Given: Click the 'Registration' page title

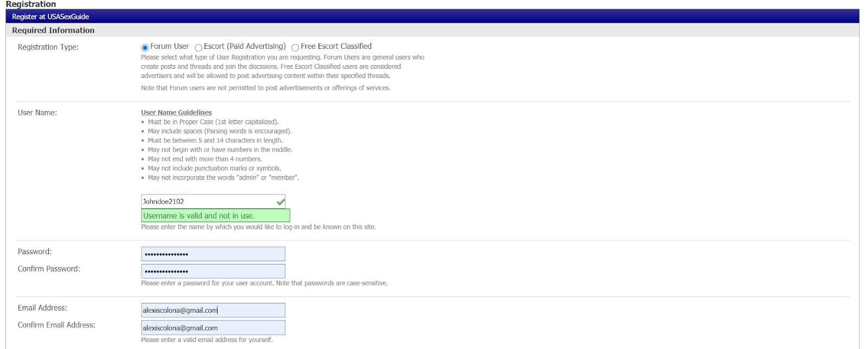Looking at the screenshot, I should tap(31, 4).
